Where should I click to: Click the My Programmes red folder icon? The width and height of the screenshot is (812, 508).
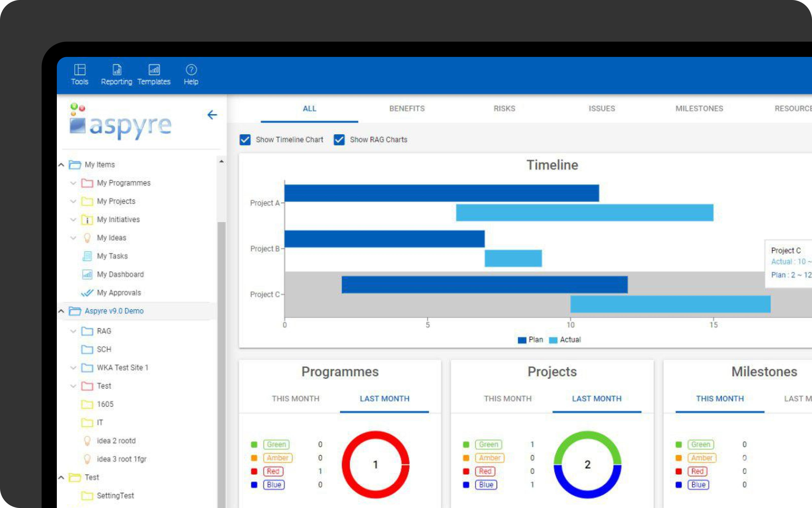coord(87,183)
